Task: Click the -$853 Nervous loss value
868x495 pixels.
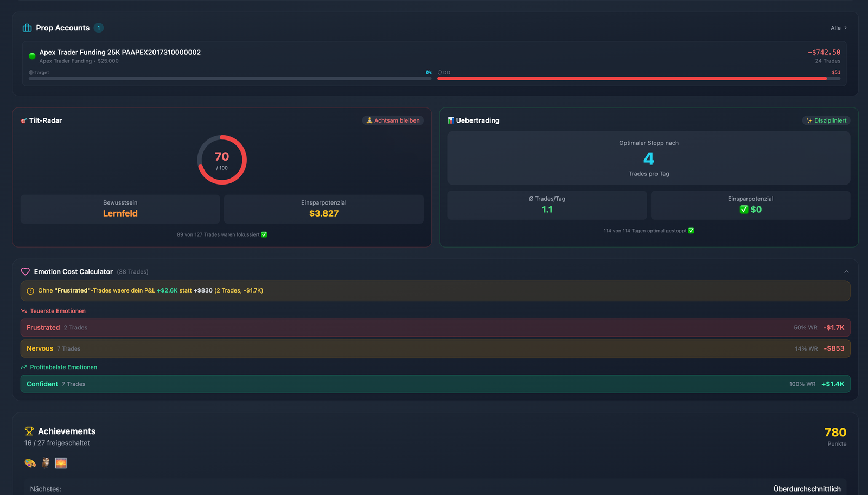Action: 834,348
